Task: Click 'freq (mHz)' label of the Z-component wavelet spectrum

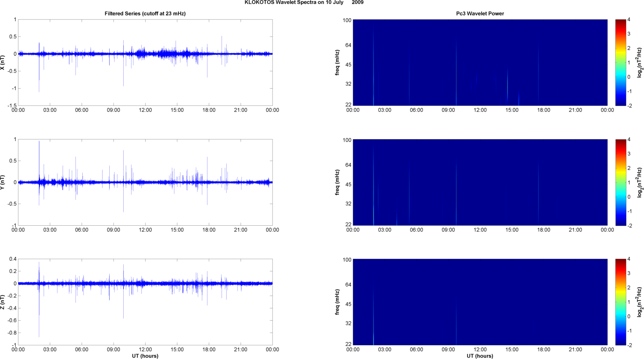Action: [338, 302]
